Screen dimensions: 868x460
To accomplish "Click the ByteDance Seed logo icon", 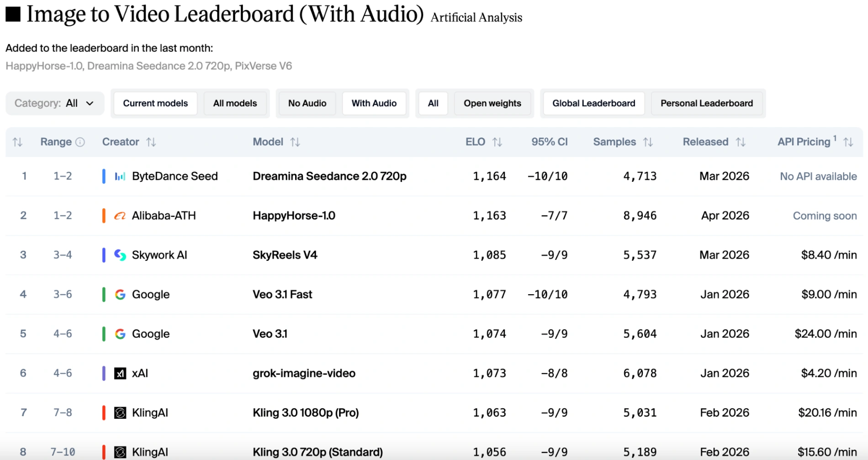I will (120, 176).
